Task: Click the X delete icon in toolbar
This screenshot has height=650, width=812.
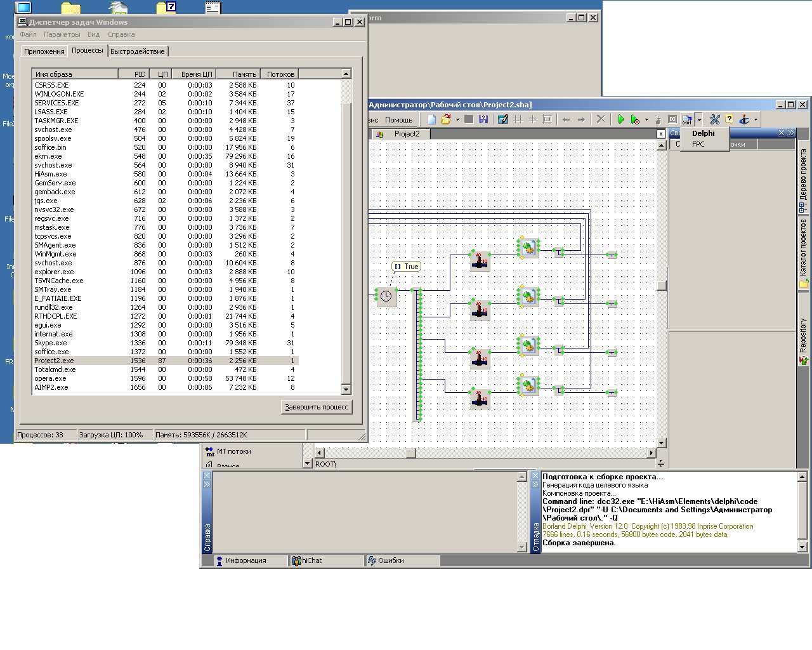Action: (601, 119)
